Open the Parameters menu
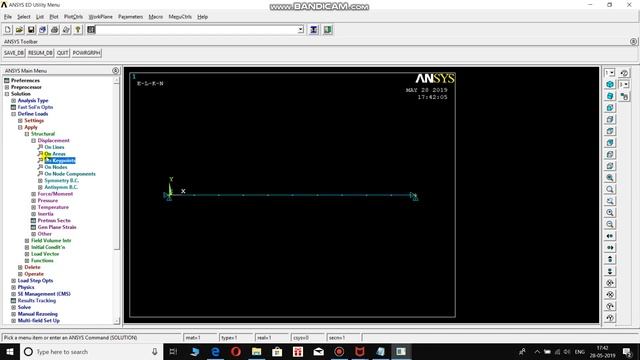 [131, 17]
